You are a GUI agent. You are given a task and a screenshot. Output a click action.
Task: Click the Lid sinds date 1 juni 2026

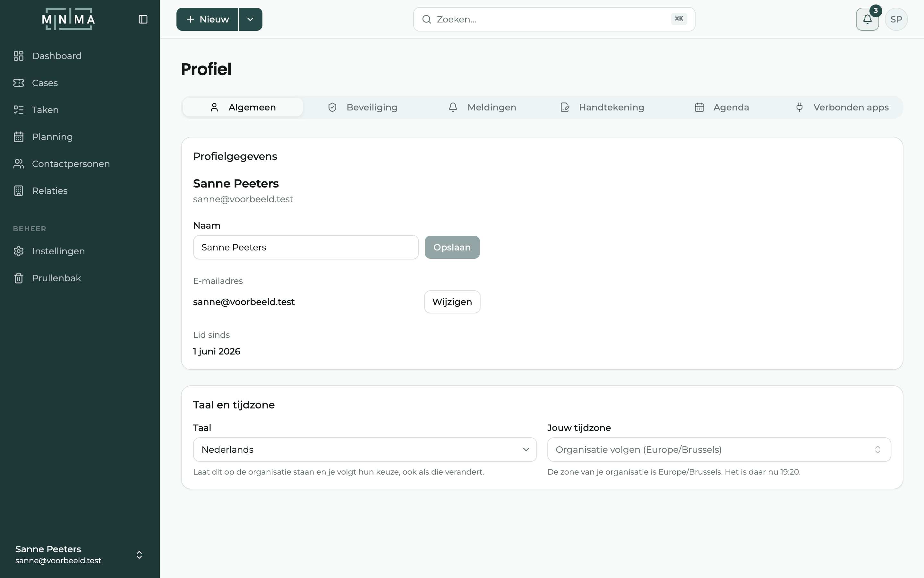[x=217, y=351]
